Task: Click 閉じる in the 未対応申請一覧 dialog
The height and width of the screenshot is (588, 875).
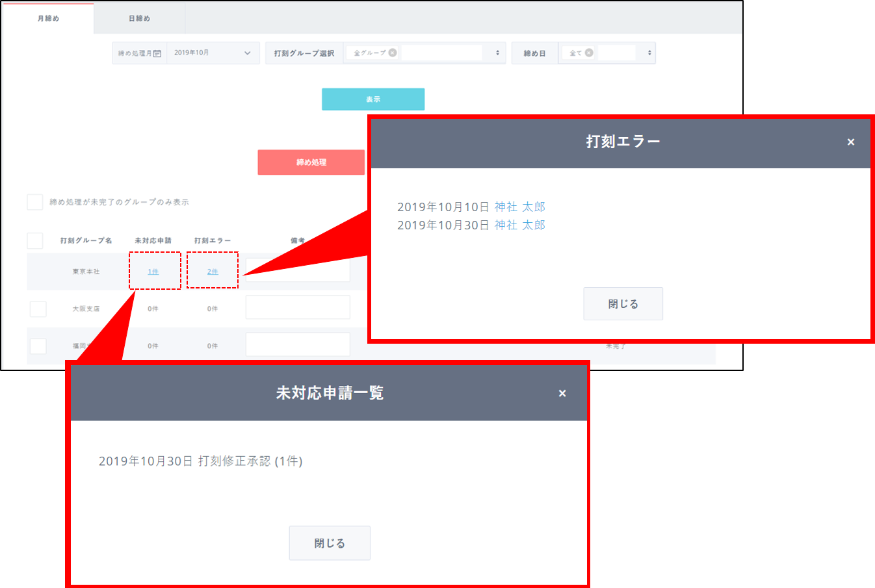Action: [330, 543]
